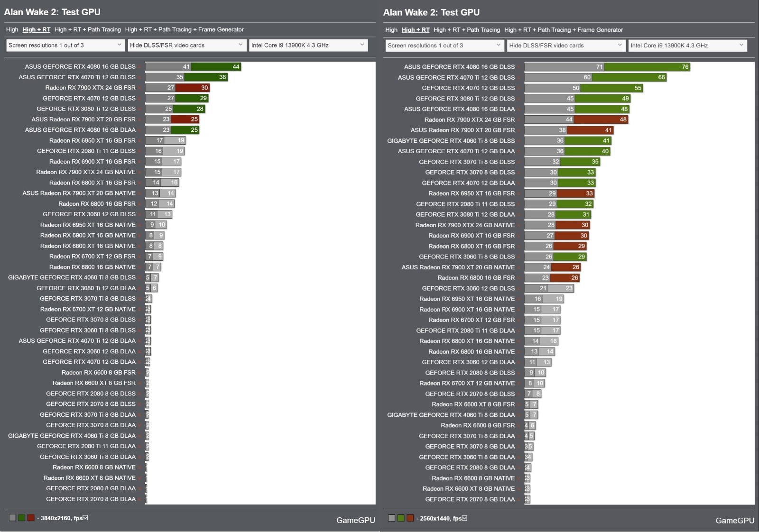Click 'Radeon RX 7900 XTX 24 GB NATIVE' in 3840x2160 chart
Viewport: 759px width, 532px height.
86,172
